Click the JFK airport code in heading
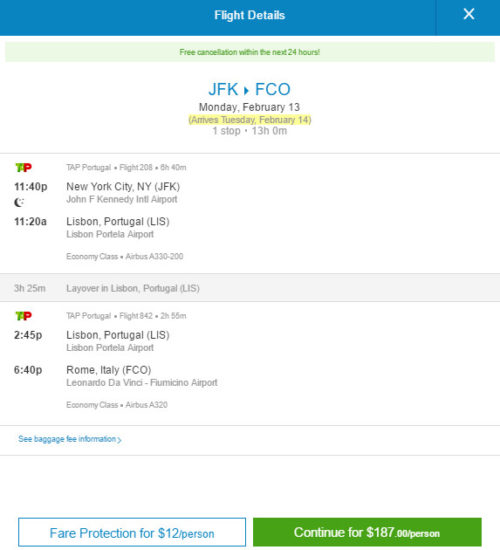 pos(223,89)
